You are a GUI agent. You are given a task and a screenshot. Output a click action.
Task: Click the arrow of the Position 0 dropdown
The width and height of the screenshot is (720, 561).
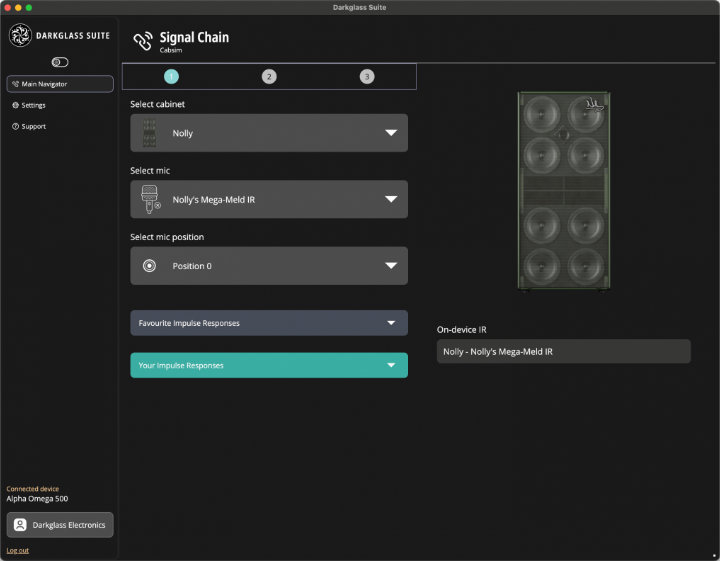(391, 266)
